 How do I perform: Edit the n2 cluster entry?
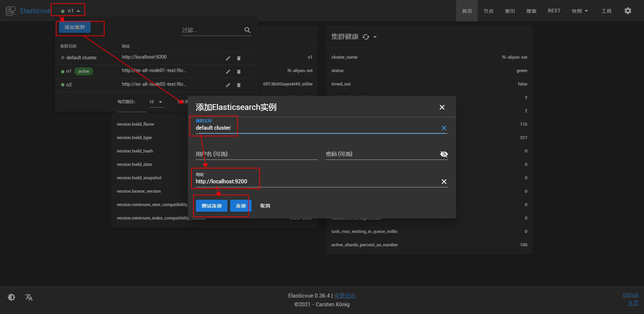pos(228,85)
